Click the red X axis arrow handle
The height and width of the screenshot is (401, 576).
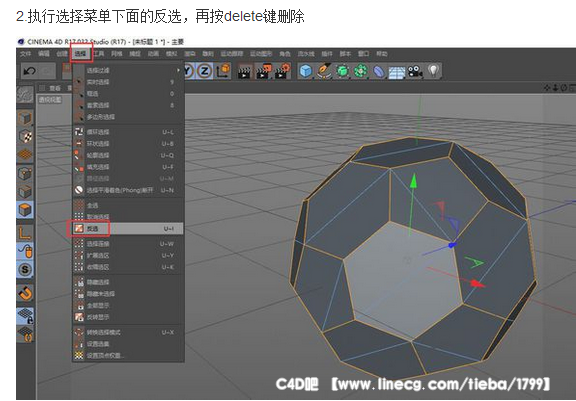[x=477, y=283]
